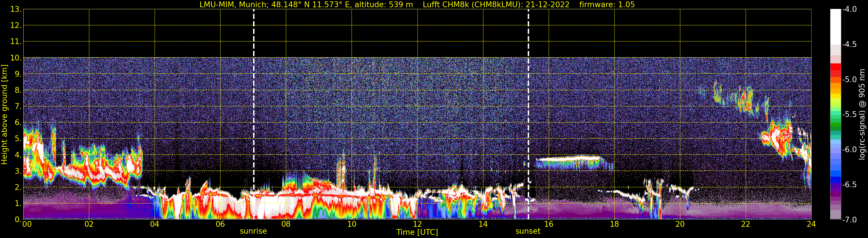Click the "Height above ground [km]" axis title
The height and width of the screenshot is (238, 868).
coord(4,115)
